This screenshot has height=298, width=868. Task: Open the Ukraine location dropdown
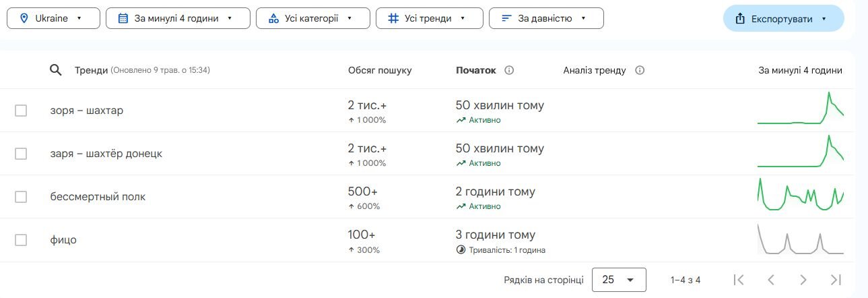tap(53, 18)
